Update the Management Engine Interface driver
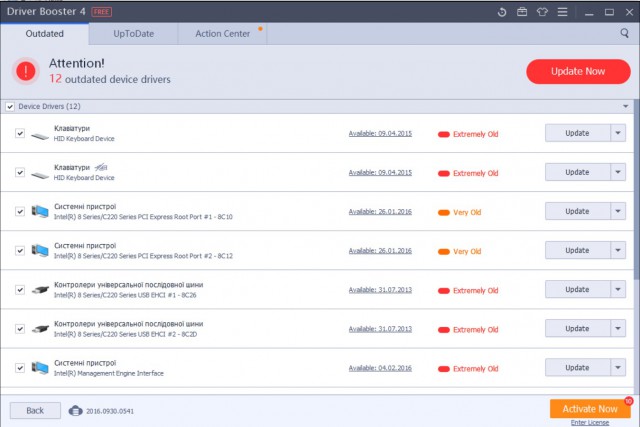Viewport: 640px width, 427px height. (578, 368)
